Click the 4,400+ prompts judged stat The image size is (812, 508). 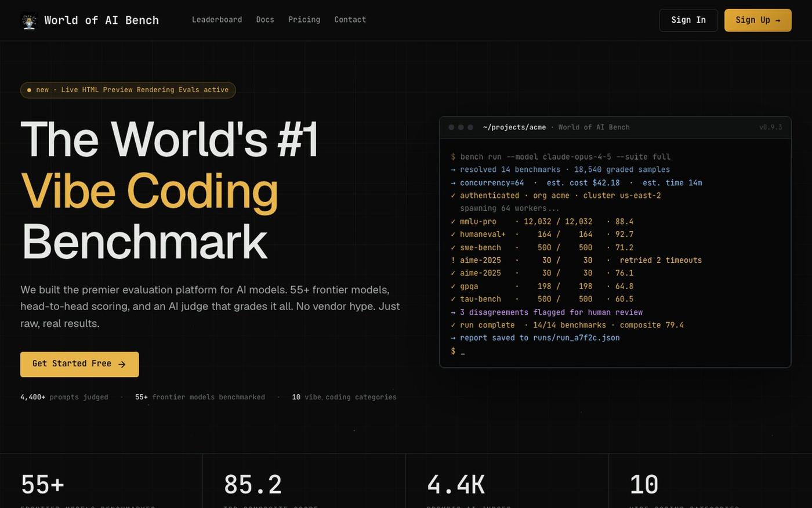coord(64,397)
